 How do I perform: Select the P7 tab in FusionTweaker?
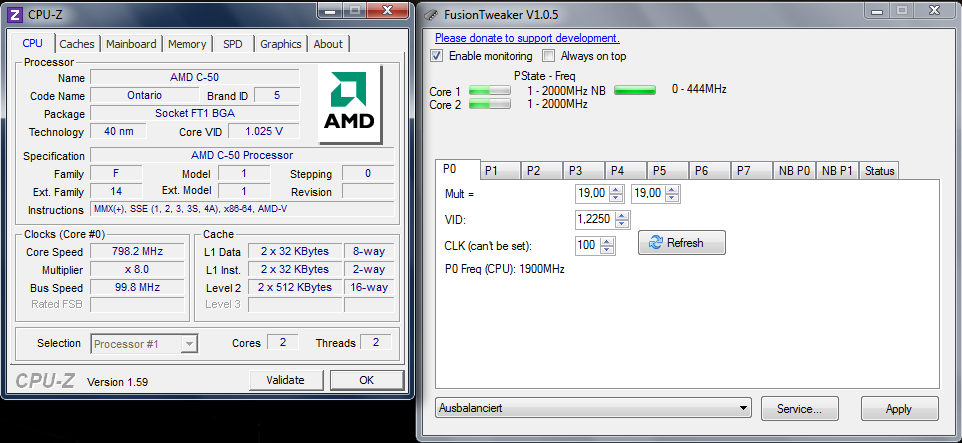click(752, 171)
